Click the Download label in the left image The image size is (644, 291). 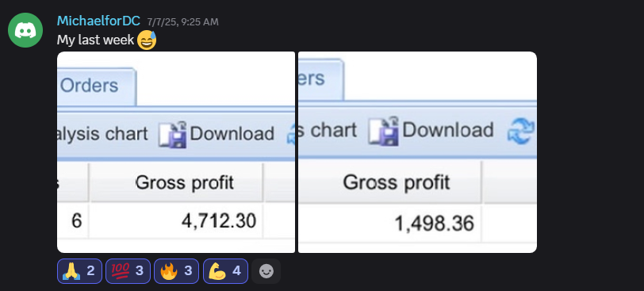point(232,134)
